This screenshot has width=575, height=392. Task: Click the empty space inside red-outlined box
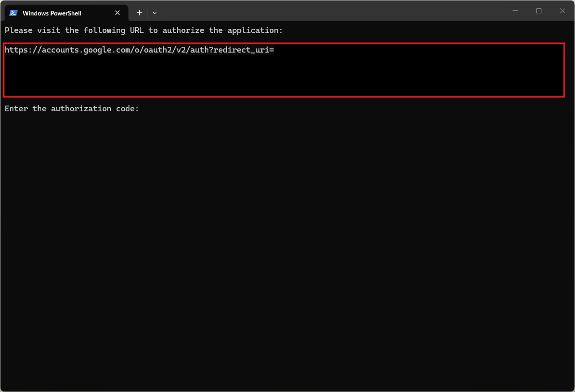click(284, 77)
